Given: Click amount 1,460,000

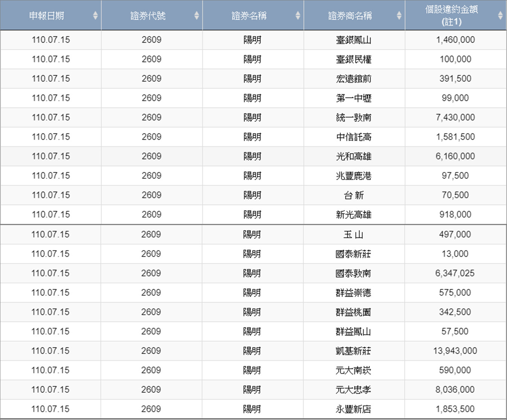Looking at the screenshot, I should click(455, 40).
